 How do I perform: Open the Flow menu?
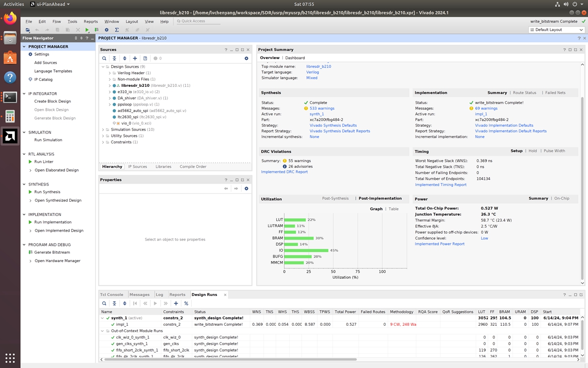click(56, 22)
